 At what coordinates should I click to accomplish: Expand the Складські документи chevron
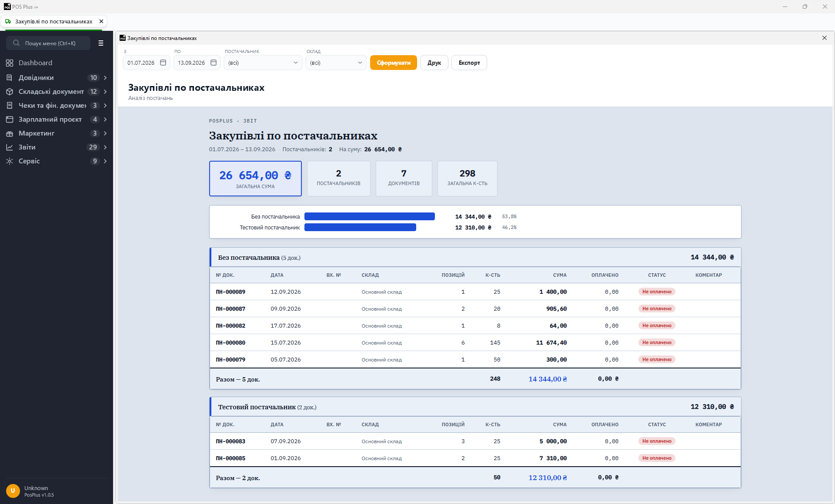coord(105,92)
